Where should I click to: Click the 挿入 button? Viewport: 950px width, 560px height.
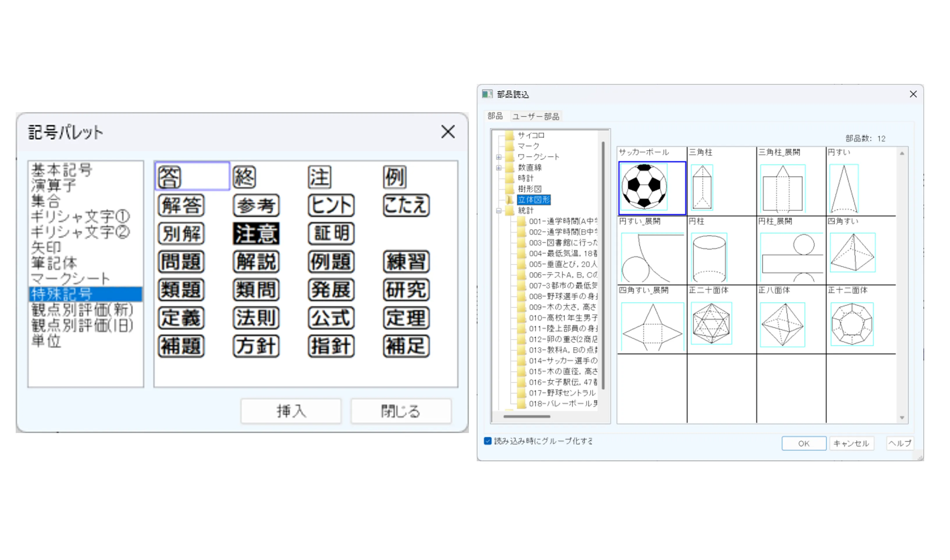291,411
